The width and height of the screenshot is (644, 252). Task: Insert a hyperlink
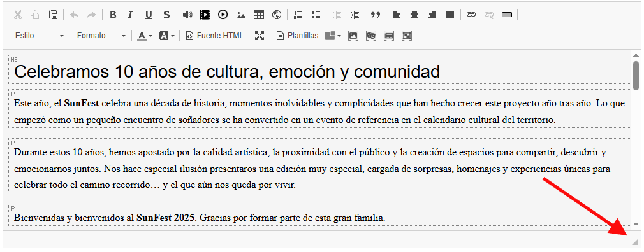[471, 15]
